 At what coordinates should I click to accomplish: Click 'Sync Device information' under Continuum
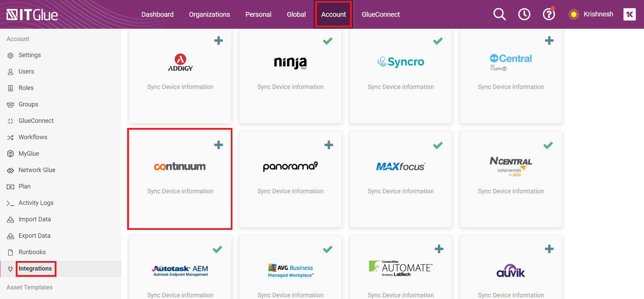180,191
